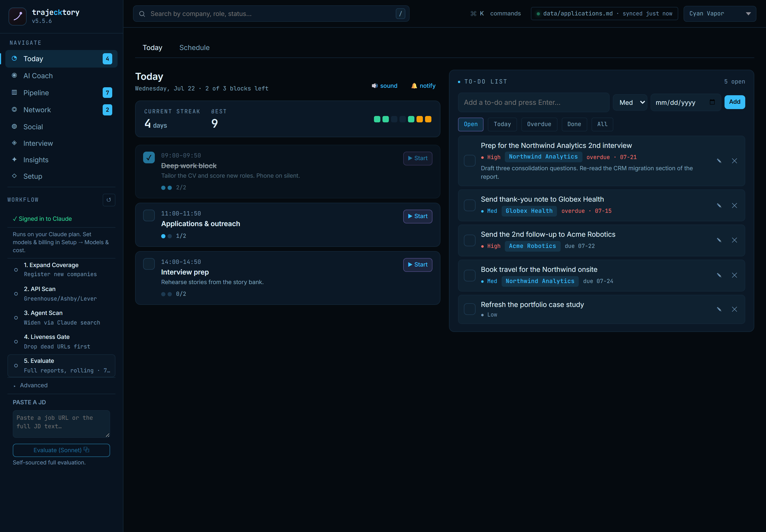Open the Insights sparkle icon
766x532 pixels.
point(14,160)
